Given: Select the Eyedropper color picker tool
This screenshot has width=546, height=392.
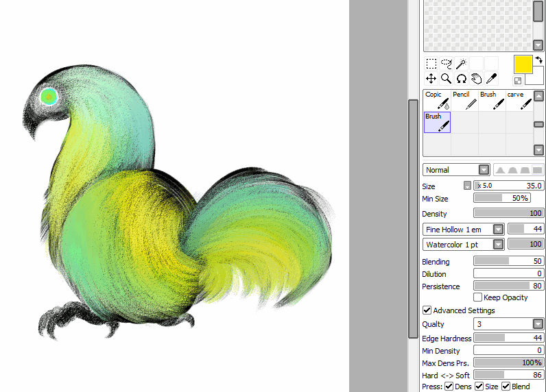Looking at the screenshot, I should click(491, 79).
